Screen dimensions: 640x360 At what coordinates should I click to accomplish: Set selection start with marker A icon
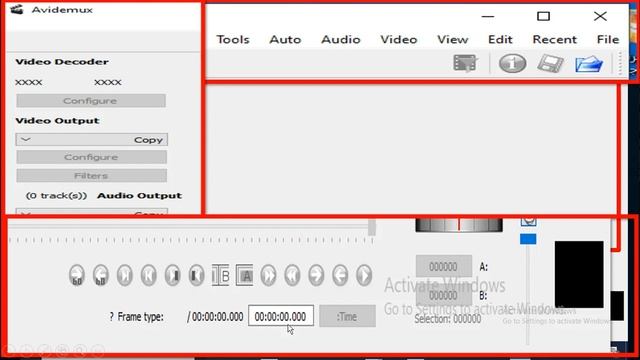click(x=244, y=276)
